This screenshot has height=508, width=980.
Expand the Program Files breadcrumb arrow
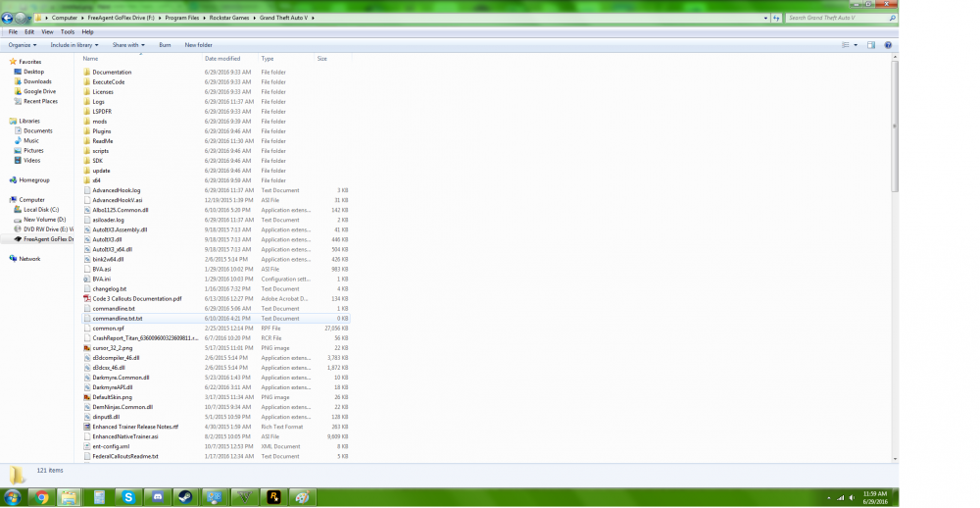204,18
